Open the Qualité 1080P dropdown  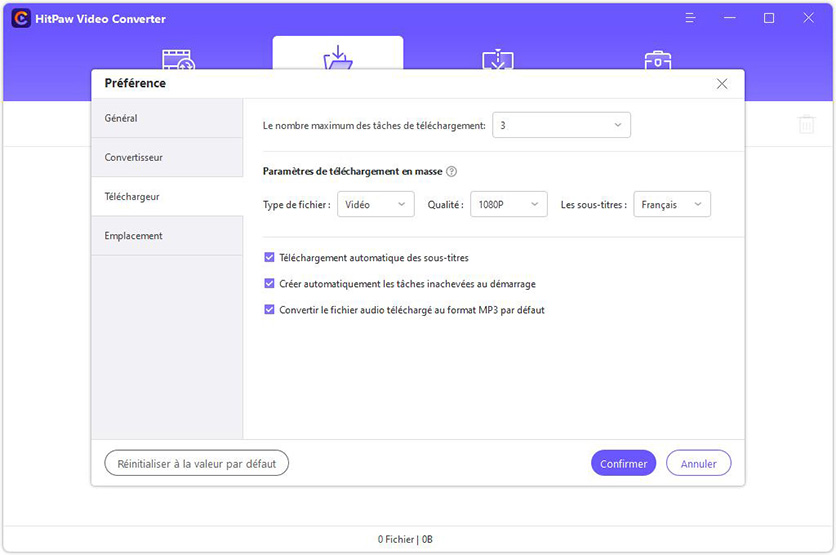(x=508, y=205)
